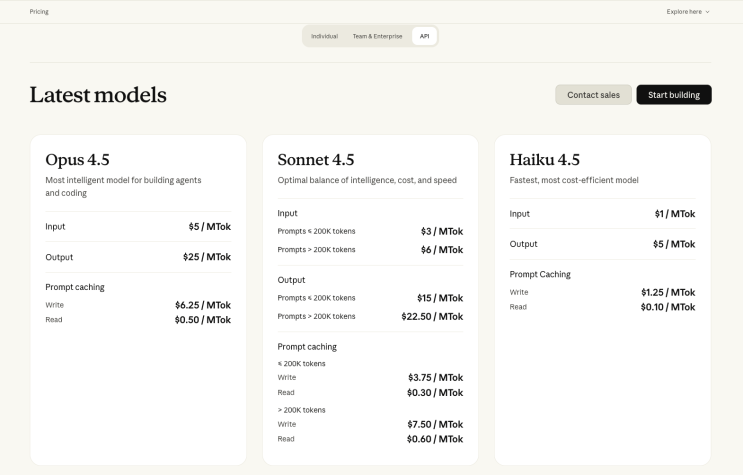Open the Explore here dropdown
The height and width of the screenshot is (475, 743).
[x=688, y=12]
